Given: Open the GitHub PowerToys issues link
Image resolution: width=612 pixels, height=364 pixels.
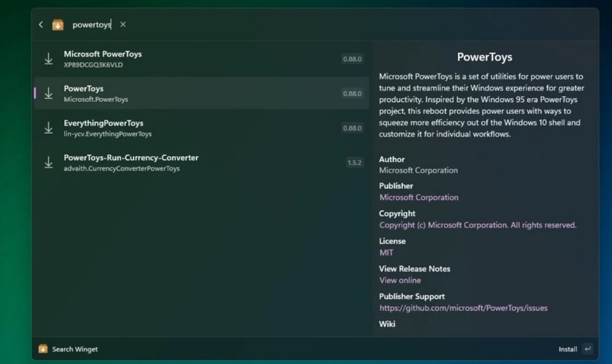Looking at the screenshot, I should click(463, 308).
